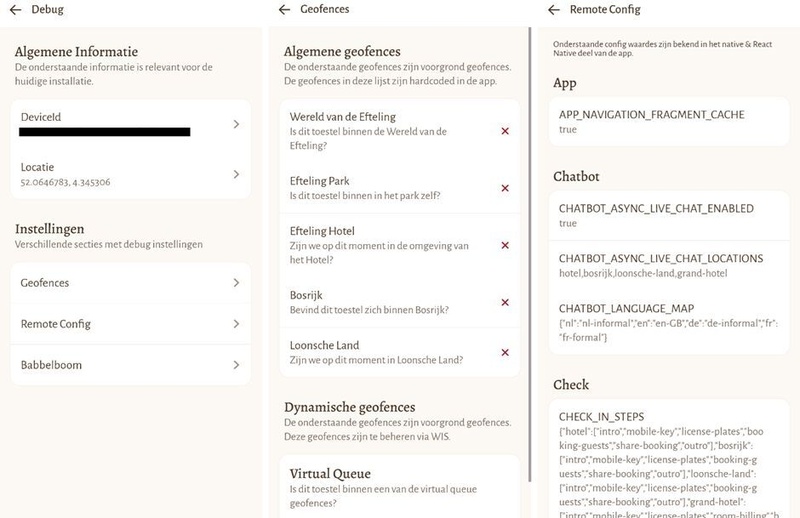800x518 pixels.
Task: Expand the Locatie row chevron
Action: 236,175
